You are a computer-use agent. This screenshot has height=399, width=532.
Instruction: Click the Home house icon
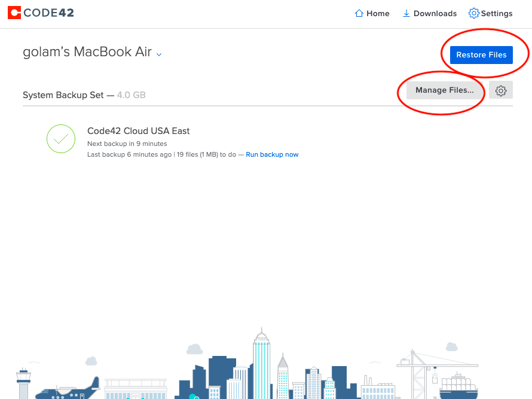pos(359,13)
